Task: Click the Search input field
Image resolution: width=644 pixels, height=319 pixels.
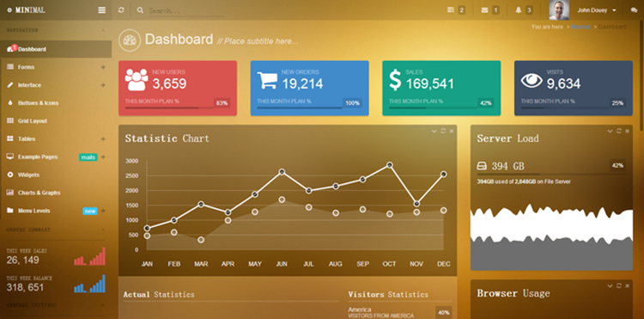Action: coord(186,10)
